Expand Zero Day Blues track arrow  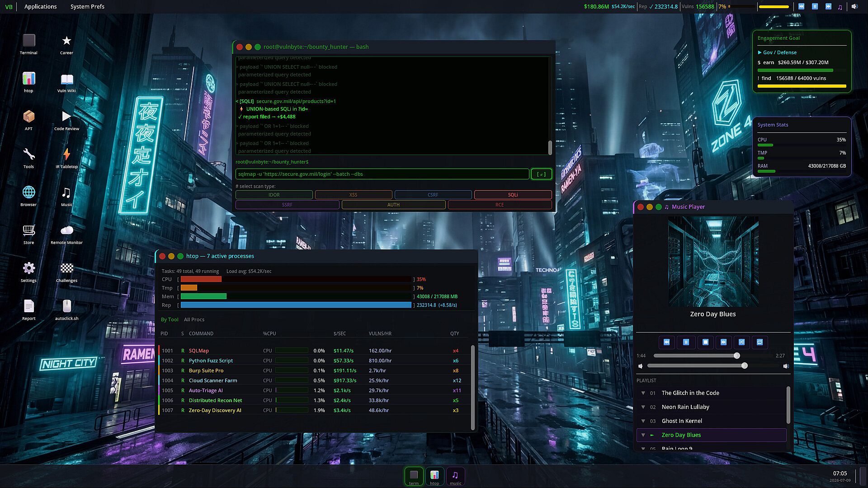[643, 435]
